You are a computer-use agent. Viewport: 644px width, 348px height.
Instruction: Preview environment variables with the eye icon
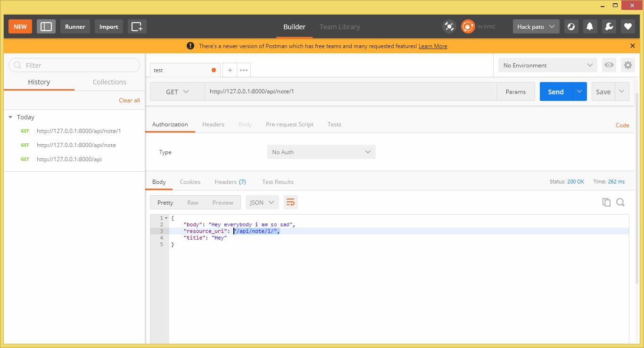[x=609, y=65]
